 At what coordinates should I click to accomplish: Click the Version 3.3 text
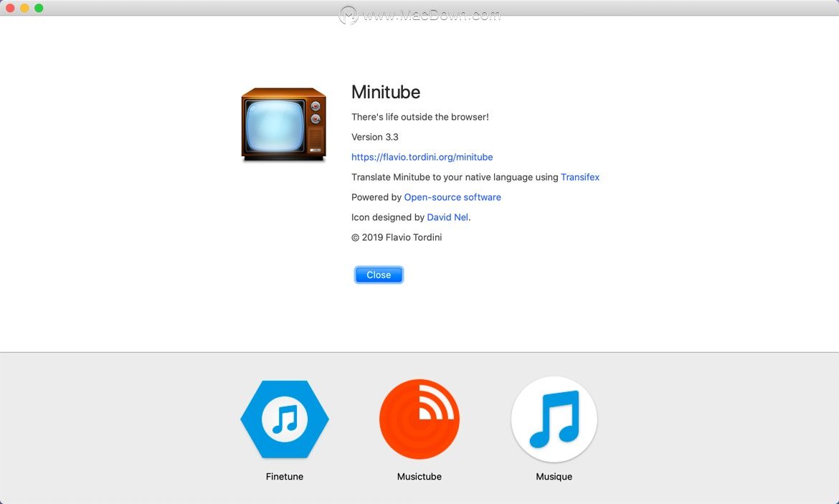coord(375,137)
